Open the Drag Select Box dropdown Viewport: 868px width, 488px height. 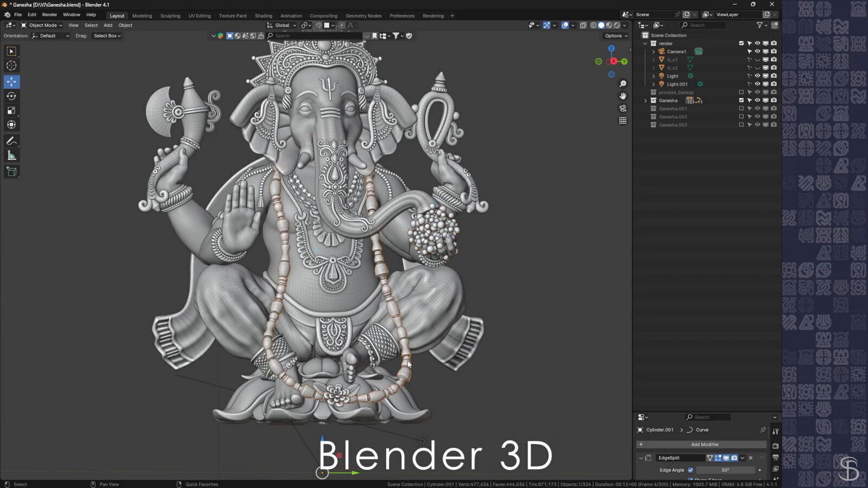107,36
